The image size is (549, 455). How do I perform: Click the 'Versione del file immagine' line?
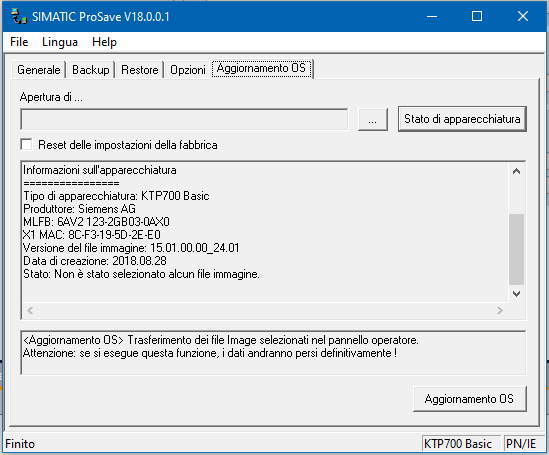131,248
